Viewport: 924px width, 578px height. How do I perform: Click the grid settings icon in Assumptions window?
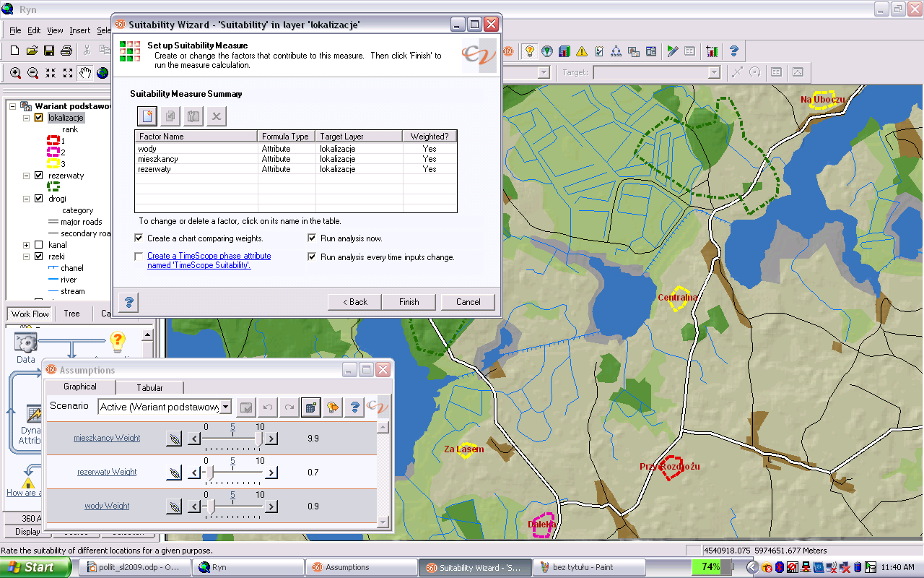pos(310,407)
